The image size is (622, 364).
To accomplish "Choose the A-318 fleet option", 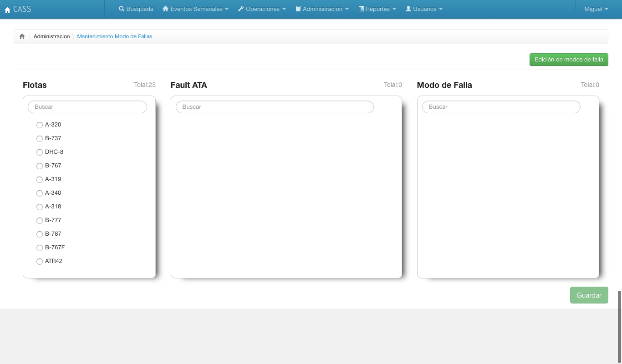I will [x=40, y=207].
